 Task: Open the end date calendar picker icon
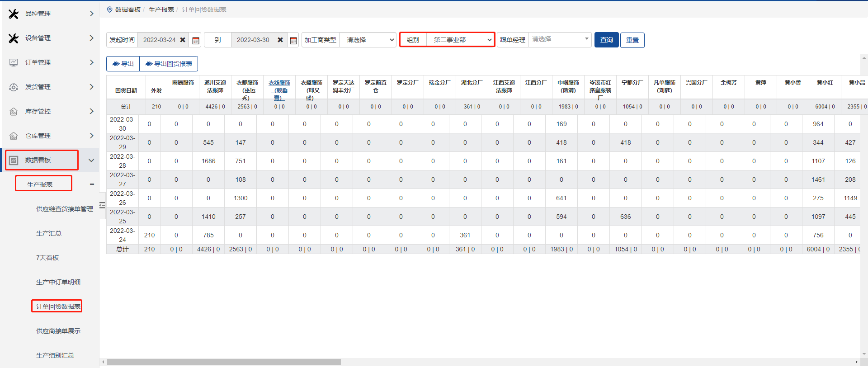[x=293, y=40]
